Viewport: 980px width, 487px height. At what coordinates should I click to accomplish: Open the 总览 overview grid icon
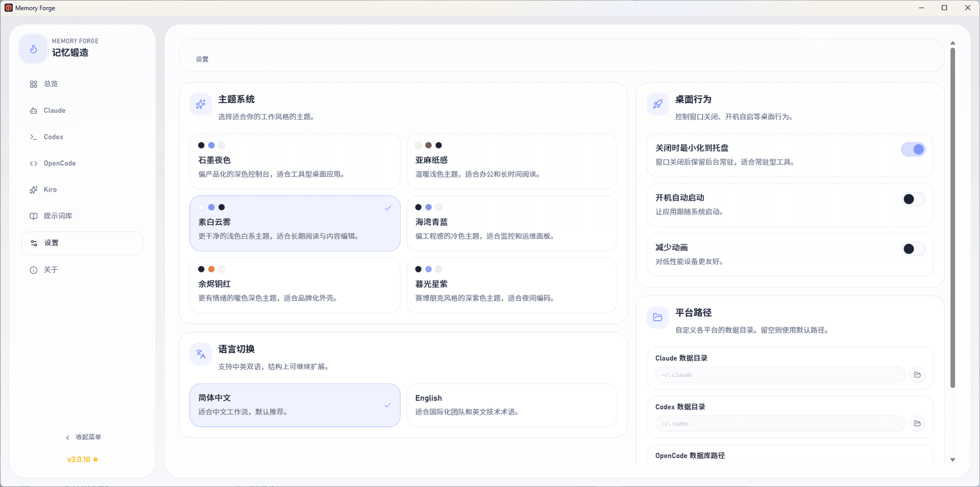click(34, 84)
